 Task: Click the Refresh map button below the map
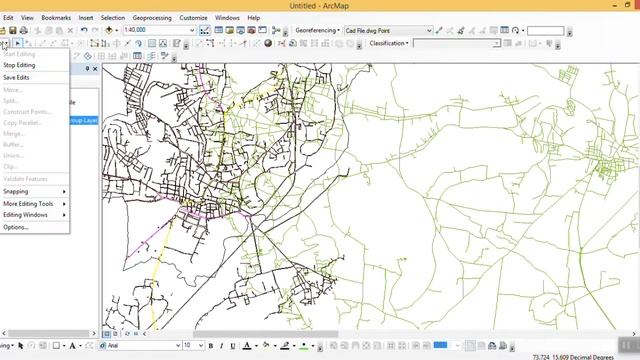click(x=127, y=334)
